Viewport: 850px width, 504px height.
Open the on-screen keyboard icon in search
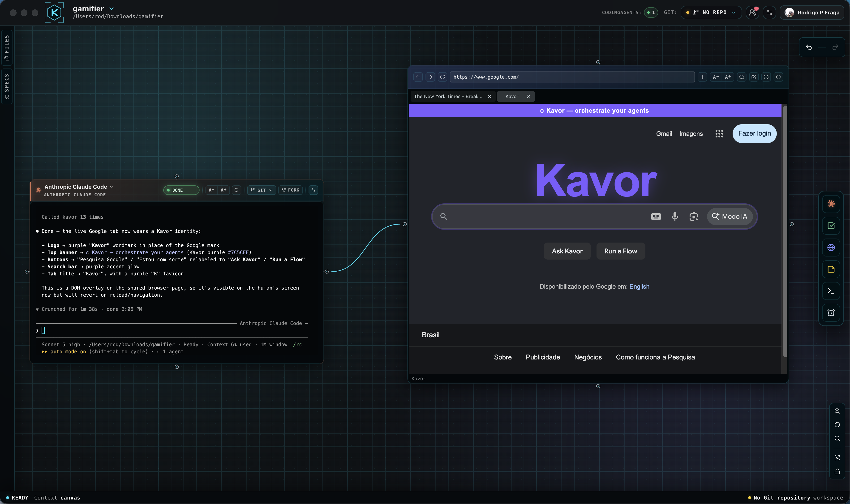656,216
